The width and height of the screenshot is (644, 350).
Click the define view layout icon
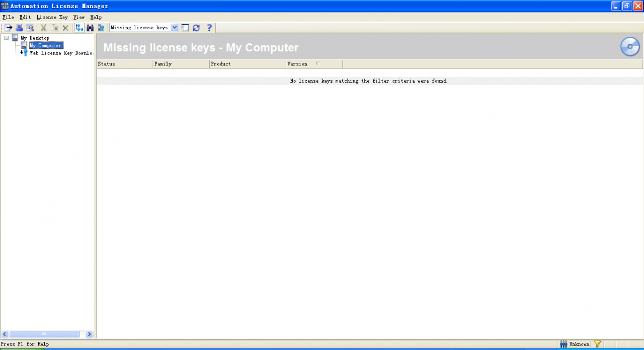point(185,28)
